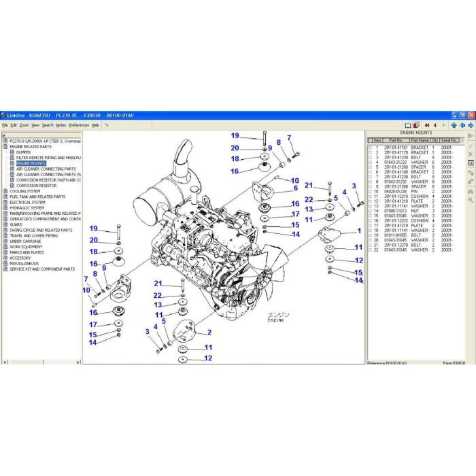
Task: Tick the header checkbox in parts list
Action: tap(370, 140)
